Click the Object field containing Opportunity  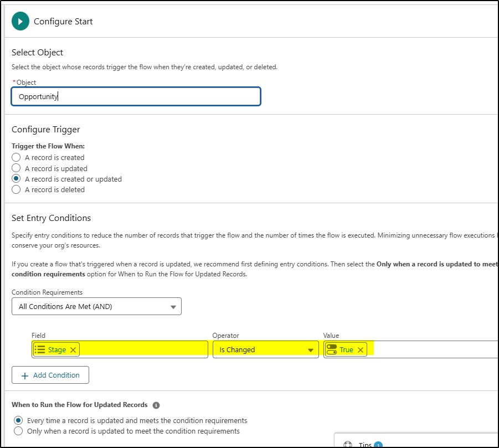click(136, 96)
